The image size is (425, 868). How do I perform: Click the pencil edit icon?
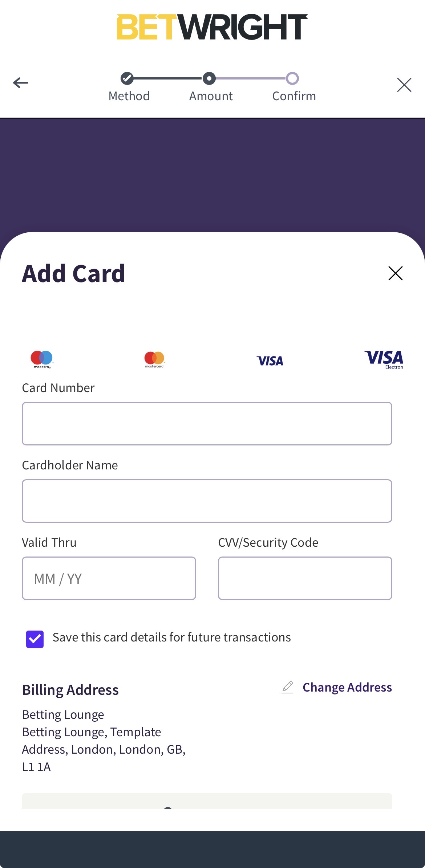(287, 687)
